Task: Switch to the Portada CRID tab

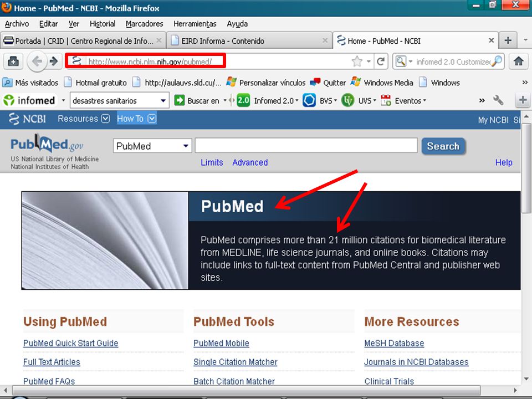Action: coord(83,40)
